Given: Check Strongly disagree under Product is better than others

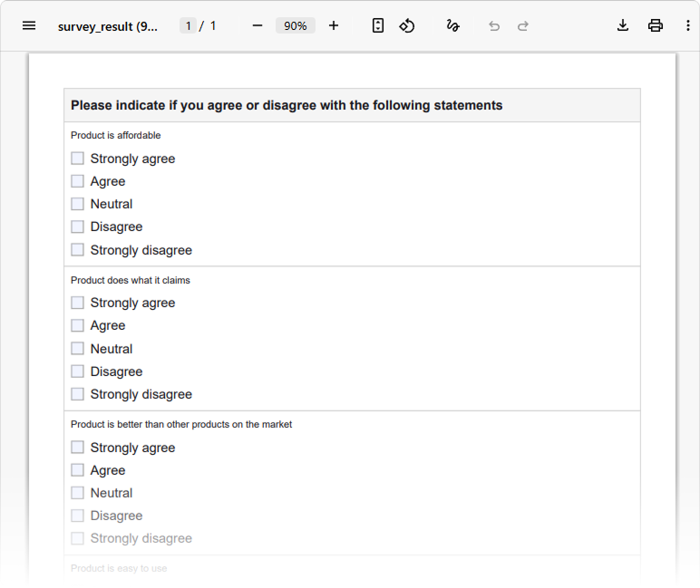Looking at the screenshot, I should pos(78,538).
